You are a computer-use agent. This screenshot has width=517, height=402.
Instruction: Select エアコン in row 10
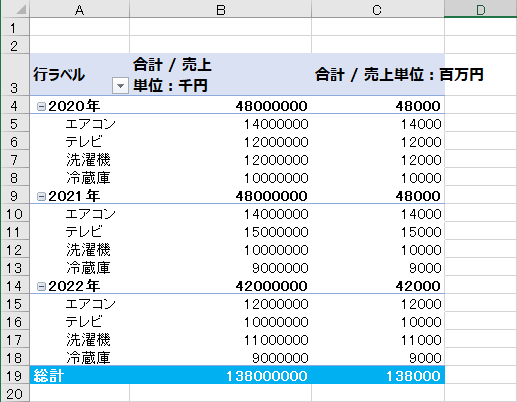pos(90,214)
